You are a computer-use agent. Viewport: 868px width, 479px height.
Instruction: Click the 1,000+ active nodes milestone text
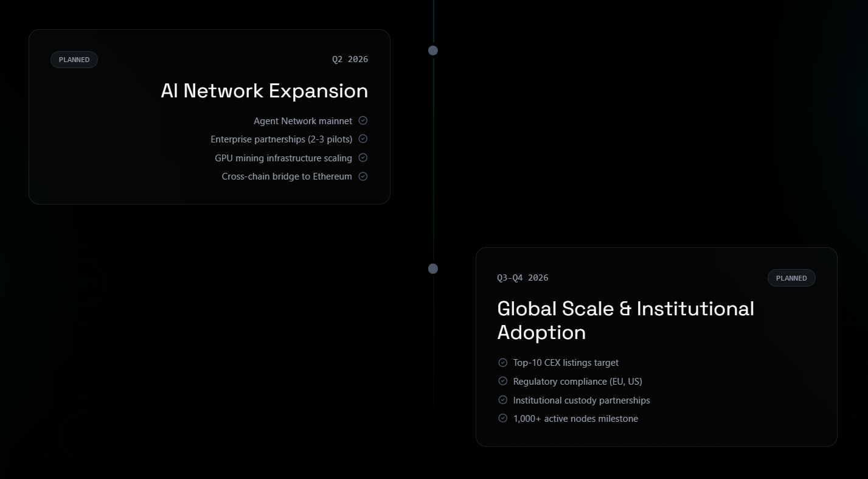pyautogui.click(x=575, y=419)
